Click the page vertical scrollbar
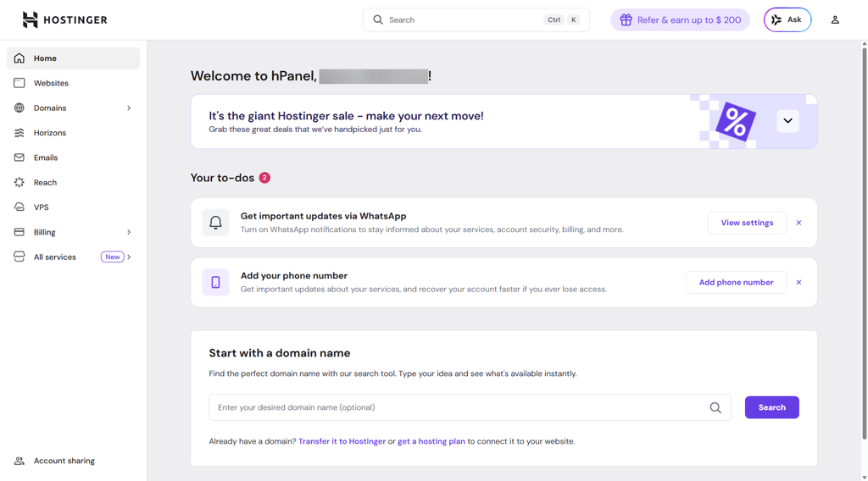The width and height of the screenshot is (868, 481). pyautogui.click(x=864, y=243)
